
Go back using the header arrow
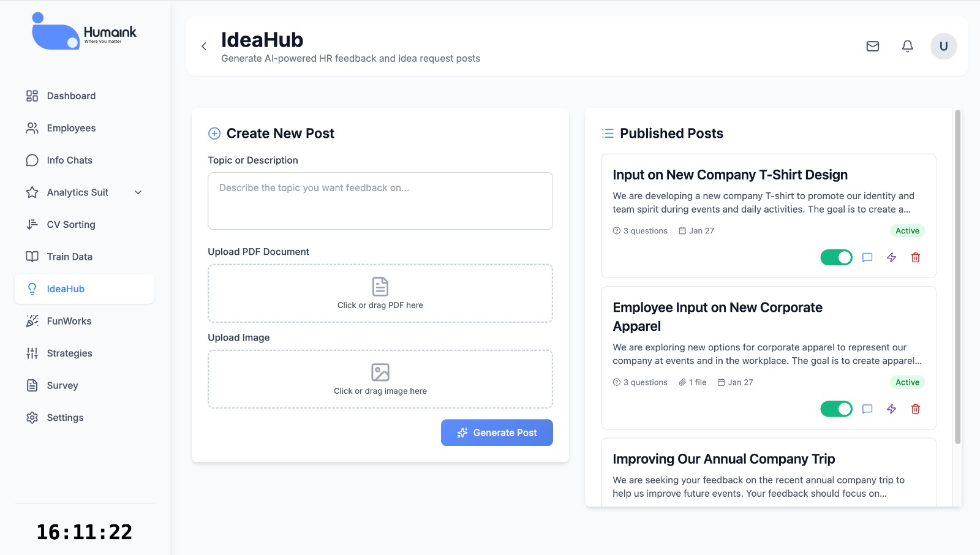coord(204,47)
